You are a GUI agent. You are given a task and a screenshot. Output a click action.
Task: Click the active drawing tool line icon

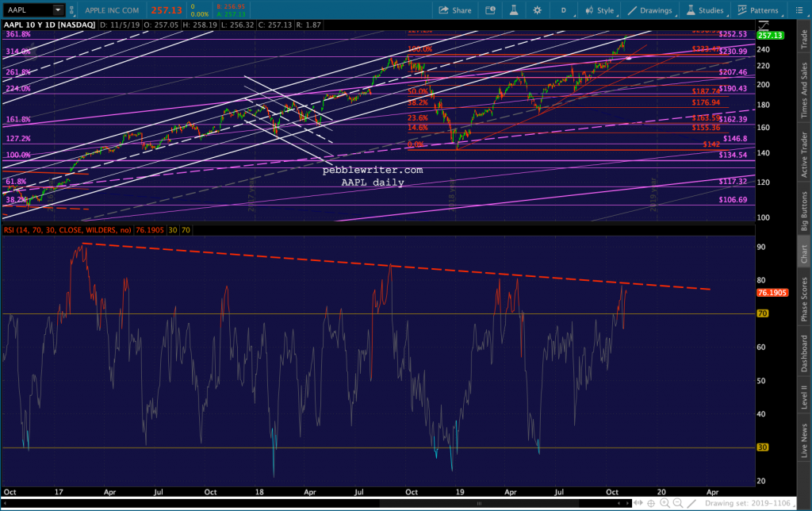691,503
